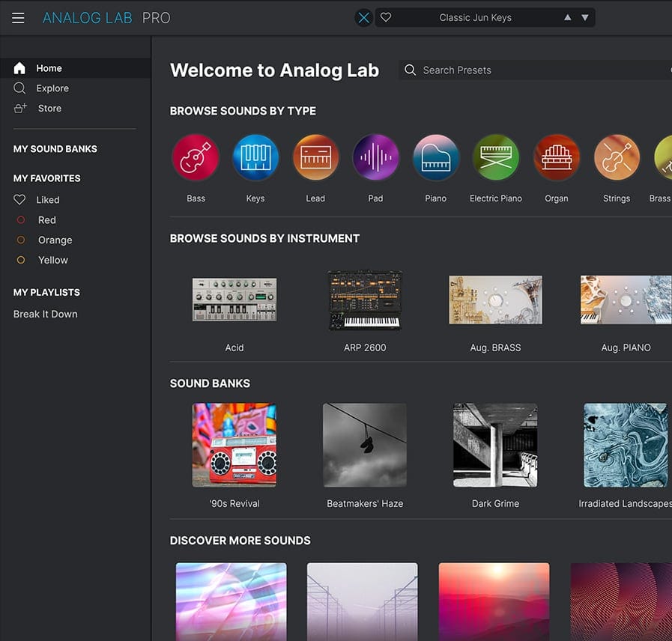Screen dimensions: 672x641
Task: Browse the Lead sound type
Action: (315, 158)
